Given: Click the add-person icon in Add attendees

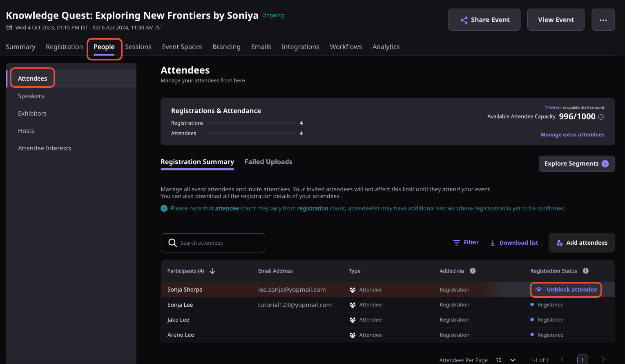Looking at the screenshot, I should [x=560, y=243].
